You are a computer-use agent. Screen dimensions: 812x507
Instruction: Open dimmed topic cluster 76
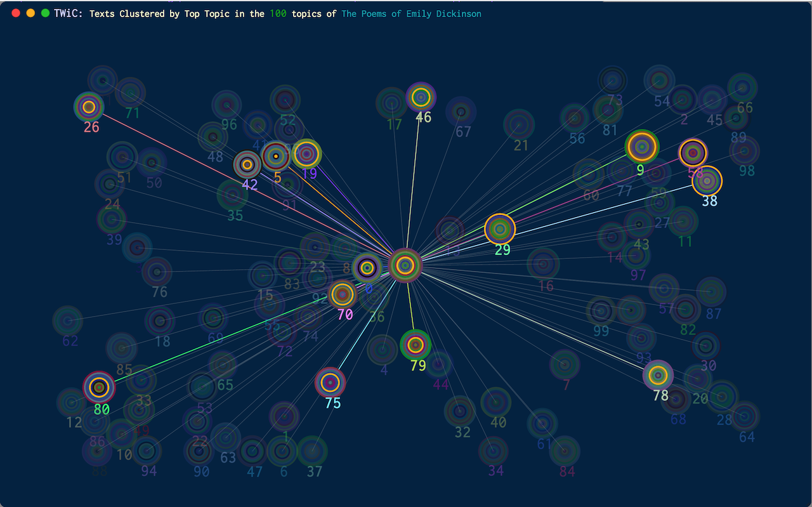(157, 272)
